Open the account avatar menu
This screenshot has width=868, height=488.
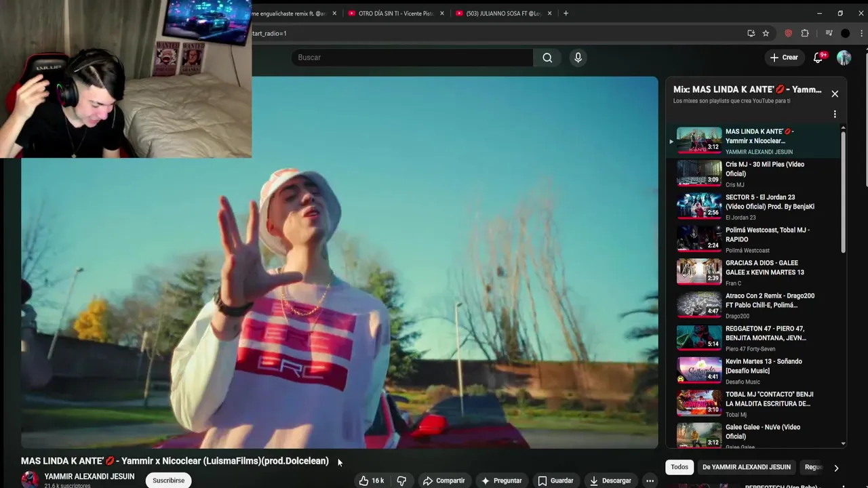click(x=844, y=58)
